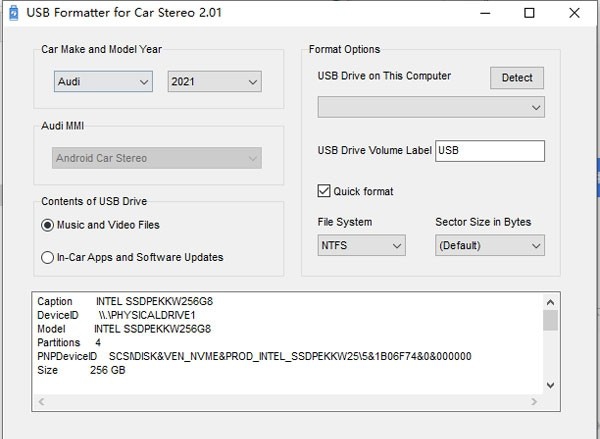This screenshot has height=439, width=600.
Task: Click the DeviceID value PHYSICALDRIVE1
Action: click(147, 315)
